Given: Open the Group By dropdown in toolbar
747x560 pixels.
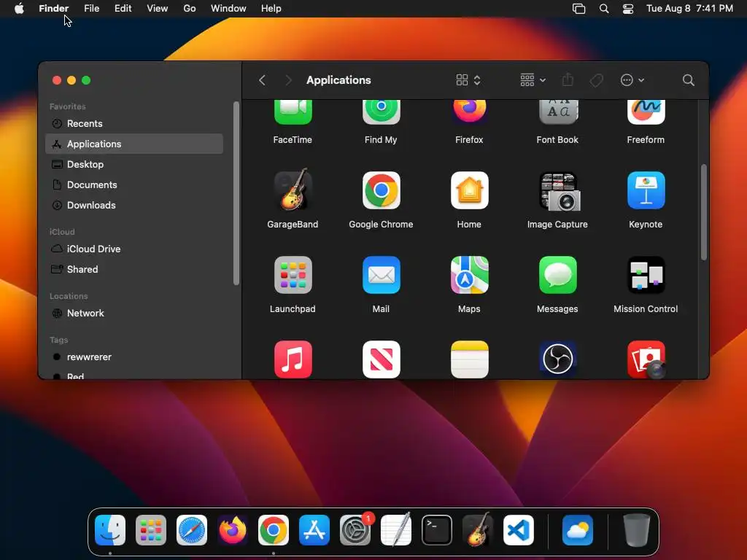Looking at the screenshot, I should [x=533, y=80].
